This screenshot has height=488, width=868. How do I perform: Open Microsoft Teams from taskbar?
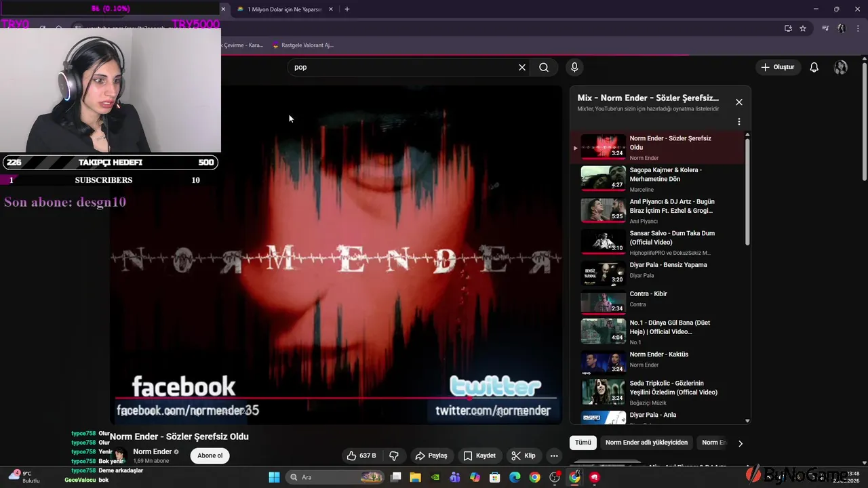(455, 477)
